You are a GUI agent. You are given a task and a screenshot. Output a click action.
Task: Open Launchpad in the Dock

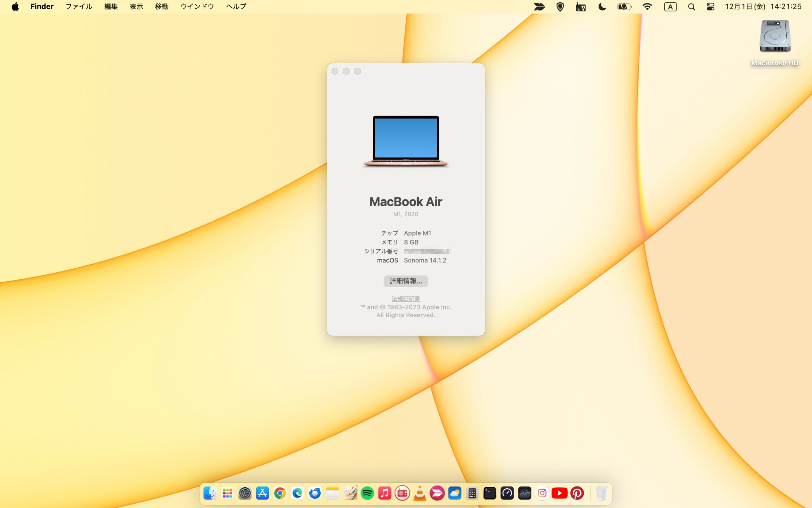(x=227, y=493)
